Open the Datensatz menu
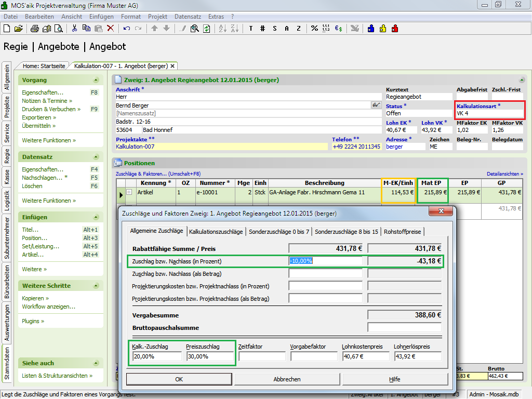Screen dimensions: 532x399 coord(188,17)
